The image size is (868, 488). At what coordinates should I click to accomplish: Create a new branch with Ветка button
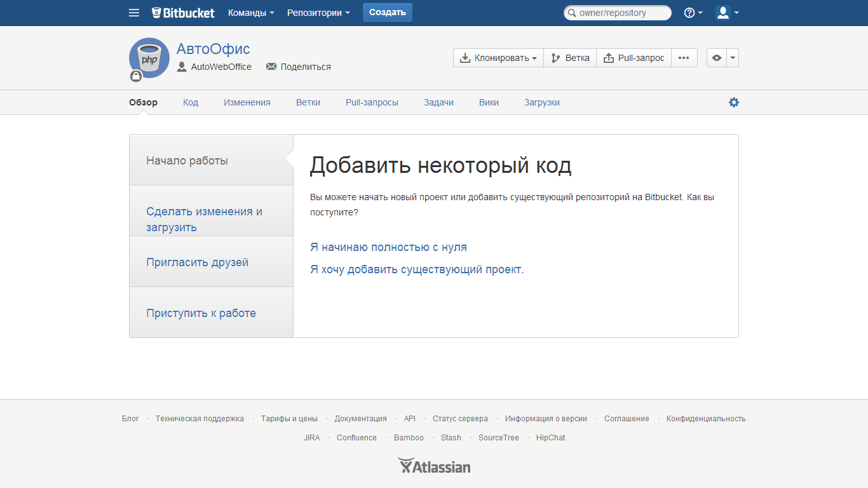pyautogui.click(x=570, y=58)
